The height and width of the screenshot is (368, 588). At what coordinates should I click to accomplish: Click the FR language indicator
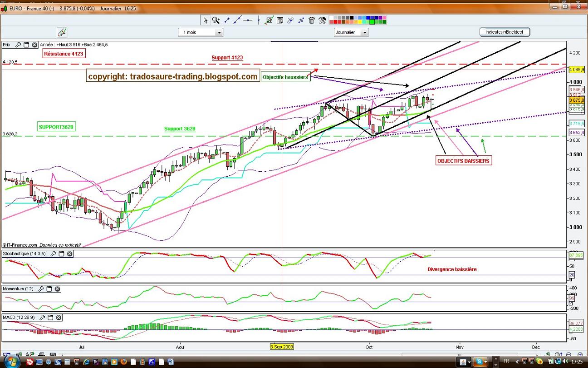click(x=506, y=362)
